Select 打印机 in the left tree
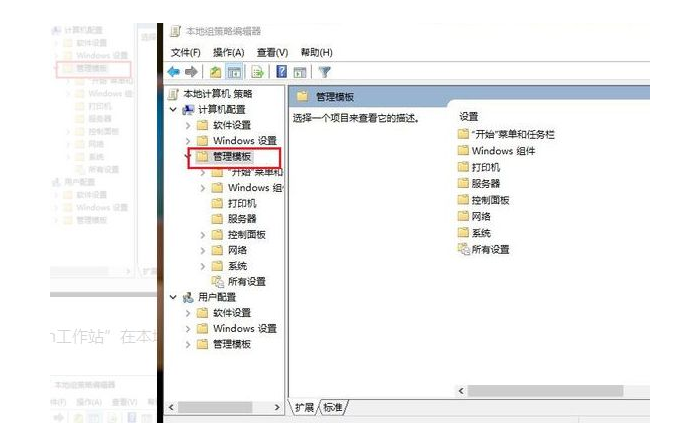The image size is (695, 441). coord(242,203)
